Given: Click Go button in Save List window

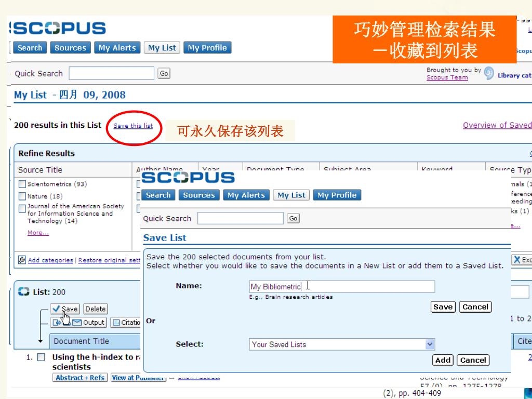Looking at the screenshot, I should coord(293,218).
